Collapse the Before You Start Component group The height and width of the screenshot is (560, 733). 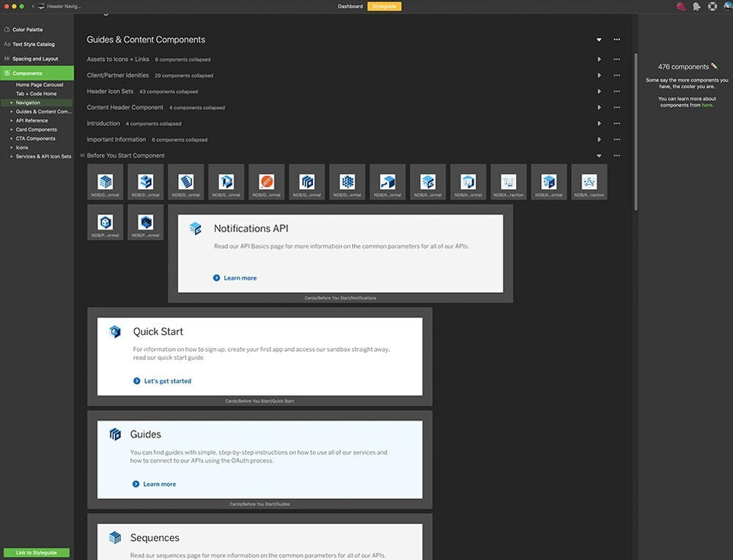tap(599, 155)
